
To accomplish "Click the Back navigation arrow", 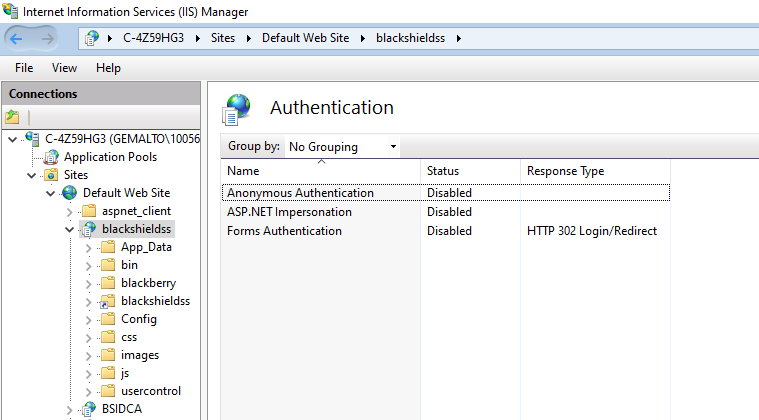I will pos(16,39).
